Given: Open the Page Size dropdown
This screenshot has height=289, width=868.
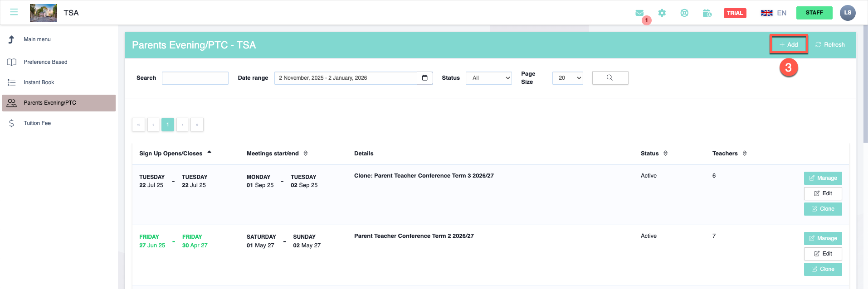Looking at the screenshot, I should (567, 78).
